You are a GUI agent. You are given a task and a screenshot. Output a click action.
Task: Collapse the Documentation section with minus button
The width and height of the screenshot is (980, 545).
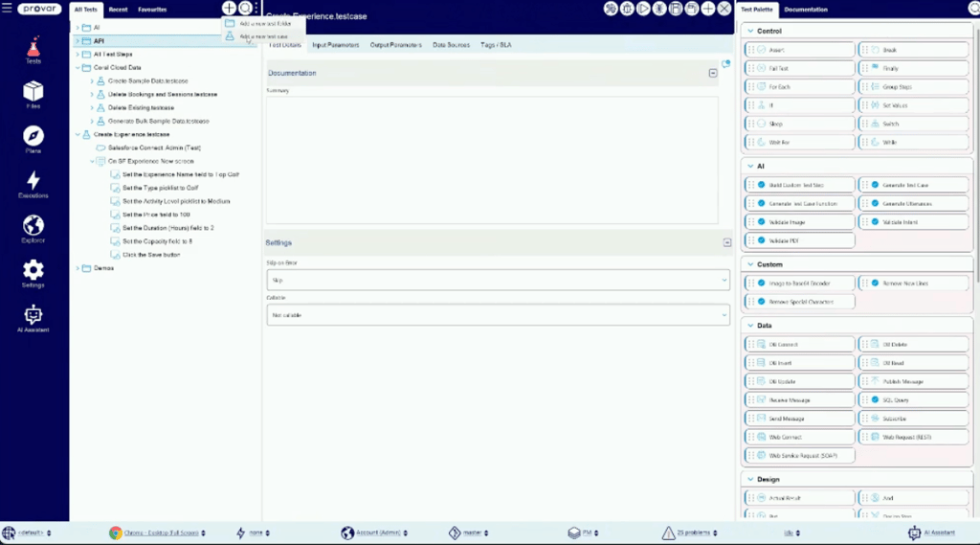712,73
